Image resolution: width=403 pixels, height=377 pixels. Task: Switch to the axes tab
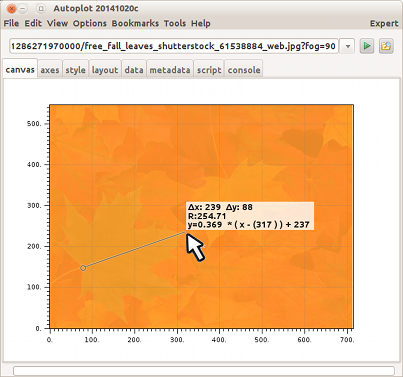point(50,70)
